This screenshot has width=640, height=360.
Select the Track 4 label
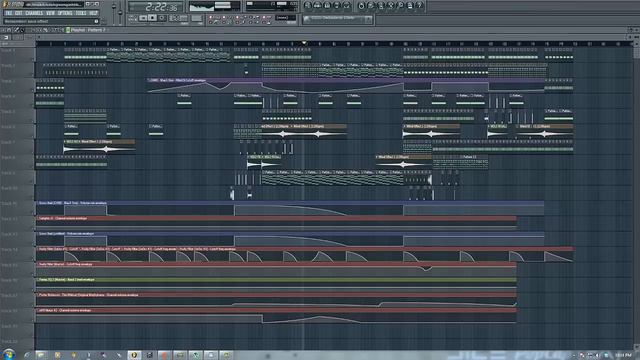[x=8, y=96]
